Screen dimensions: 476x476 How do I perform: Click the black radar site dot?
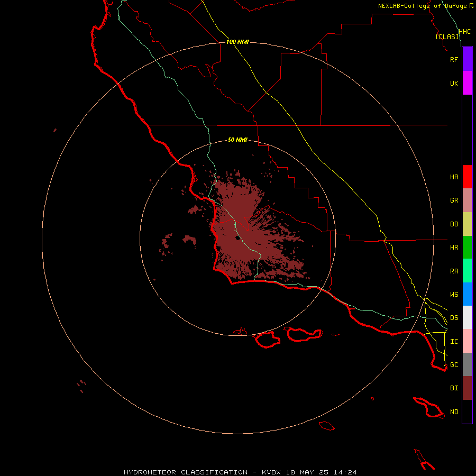point(237,238)
